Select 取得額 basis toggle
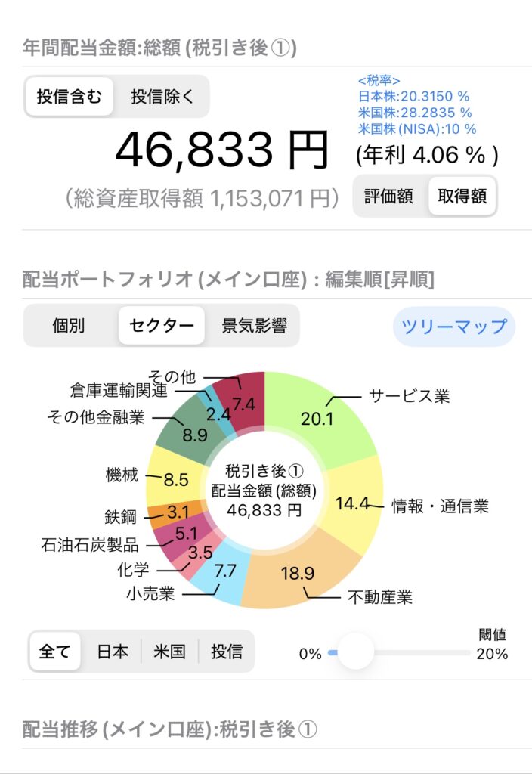 point(462,197)
